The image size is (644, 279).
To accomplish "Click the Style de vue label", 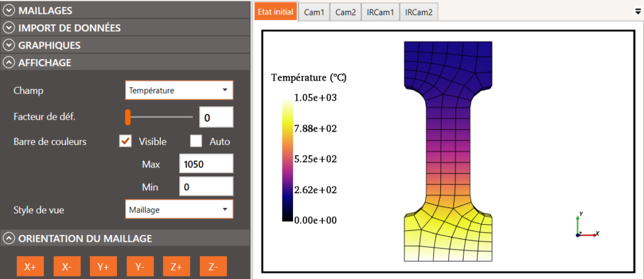I will click(39, 210).
